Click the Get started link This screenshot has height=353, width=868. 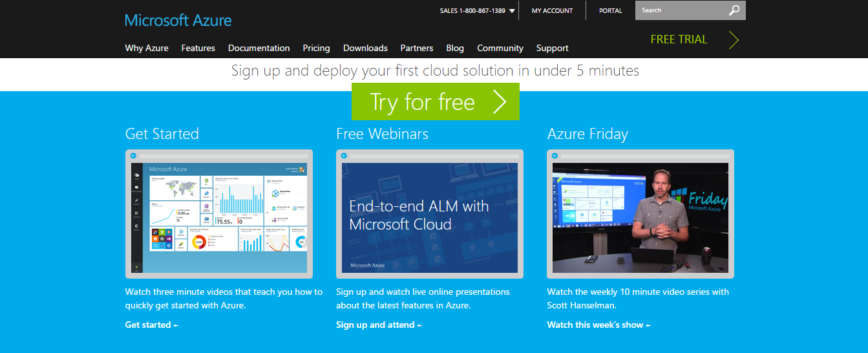152,325
